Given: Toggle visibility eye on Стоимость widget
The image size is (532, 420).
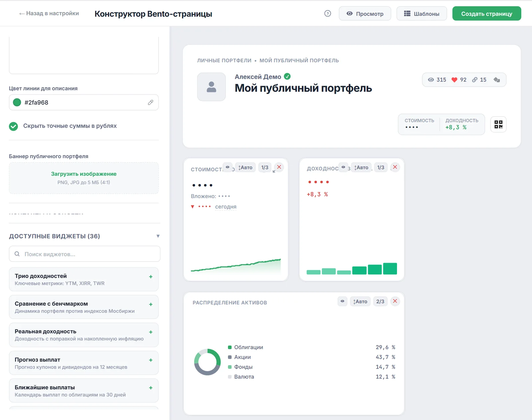Looking at the screenshot, I should coord(227,167).
